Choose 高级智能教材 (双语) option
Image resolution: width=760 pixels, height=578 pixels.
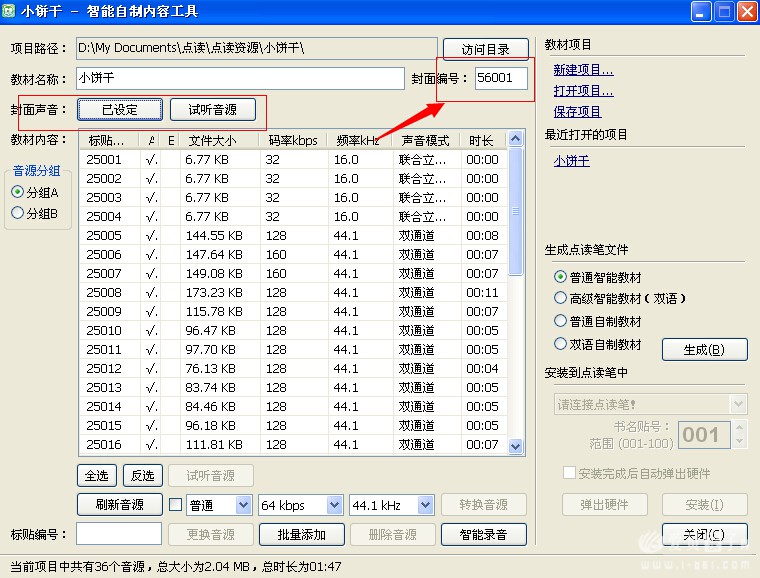[x=560, y=299]
